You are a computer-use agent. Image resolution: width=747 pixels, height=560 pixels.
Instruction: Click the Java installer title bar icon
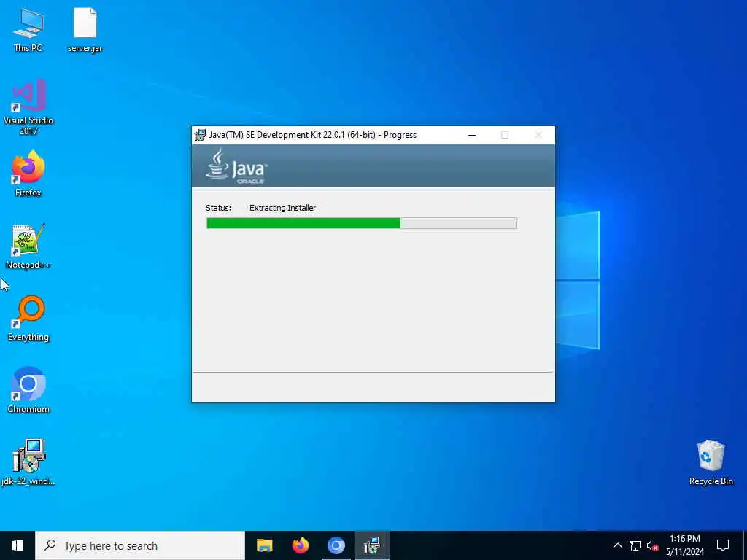[201, 135]
